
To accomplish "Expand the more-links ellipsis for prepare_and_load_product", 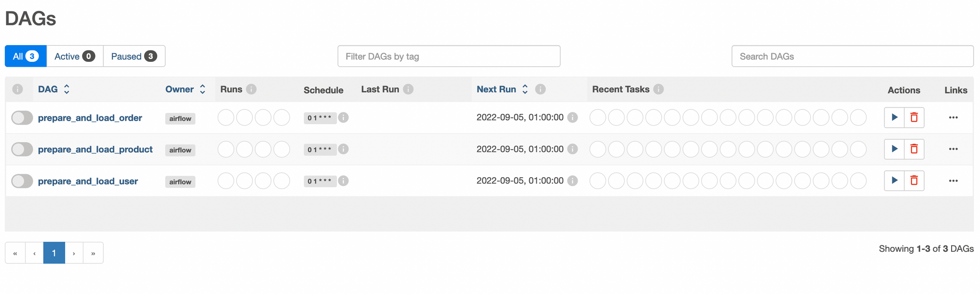I will click(x=953, y=149).
